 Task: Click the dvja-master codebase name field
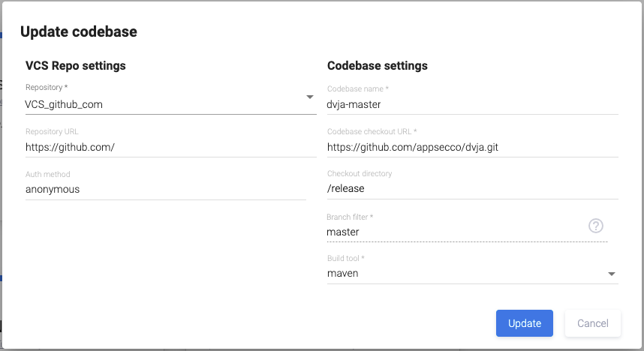point(471,104)
